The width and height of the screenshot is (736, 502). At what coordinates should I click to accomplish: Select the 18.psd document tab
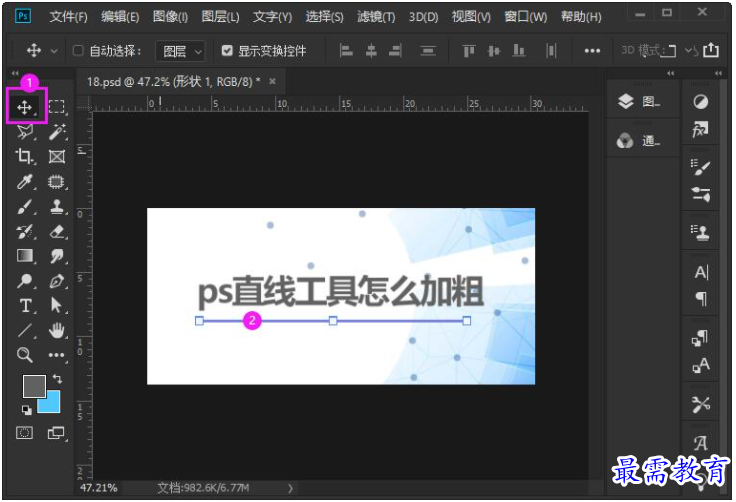(x=173, y=82)
